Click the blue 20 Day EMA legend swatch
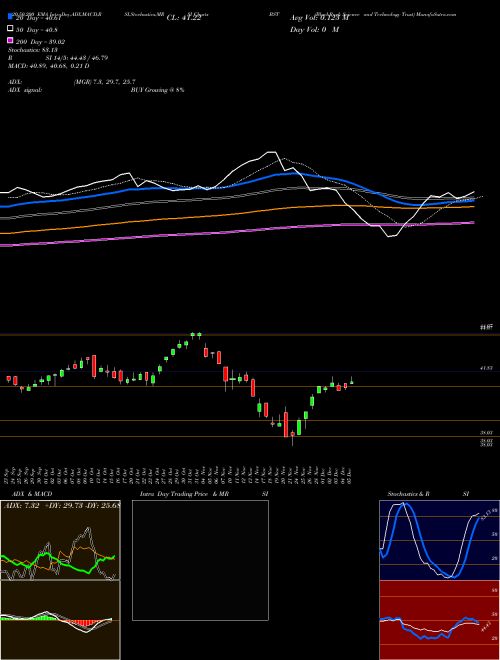 point(10,16)
